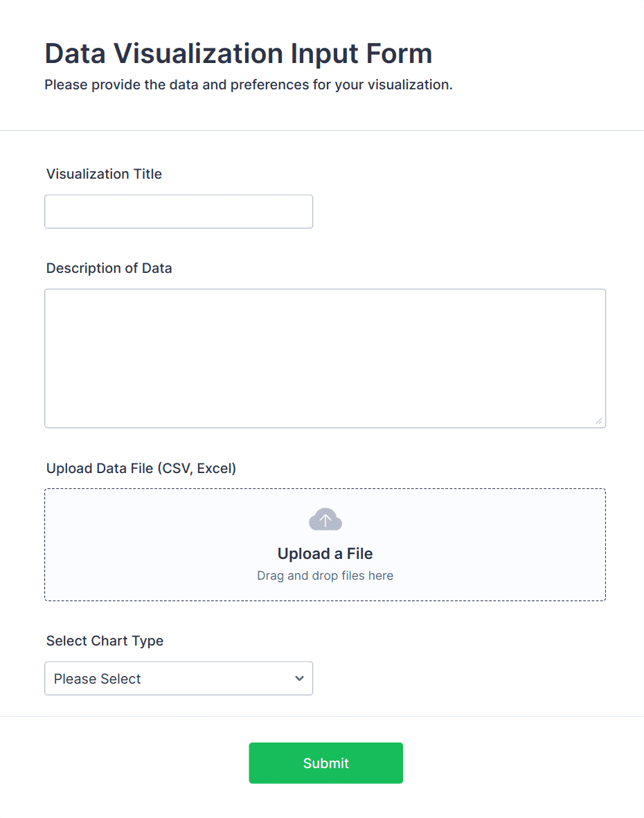Image resolution: width=644 pixels, height=818 pixels.
Task: Click the textarea resize handle corner
Action: coord(598,420)
